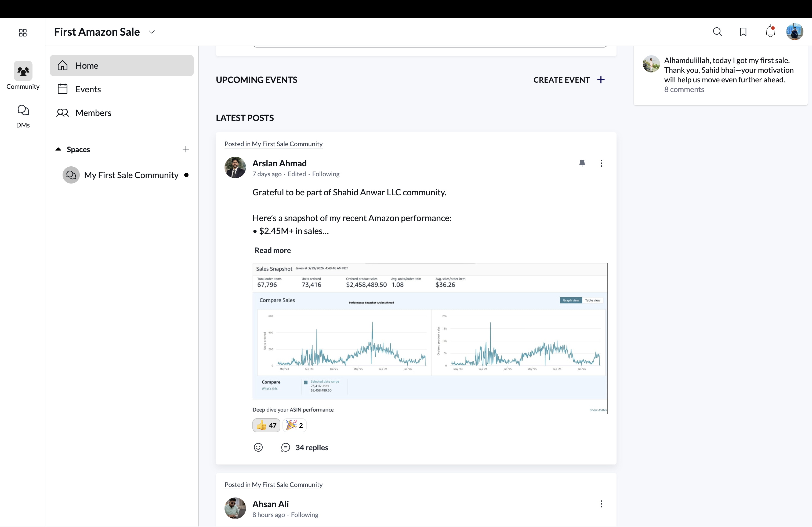The width and height of the screenshot is (812, 527).
Task: Click the Following label under Ahsan Ali
Action: coord(305,515)
